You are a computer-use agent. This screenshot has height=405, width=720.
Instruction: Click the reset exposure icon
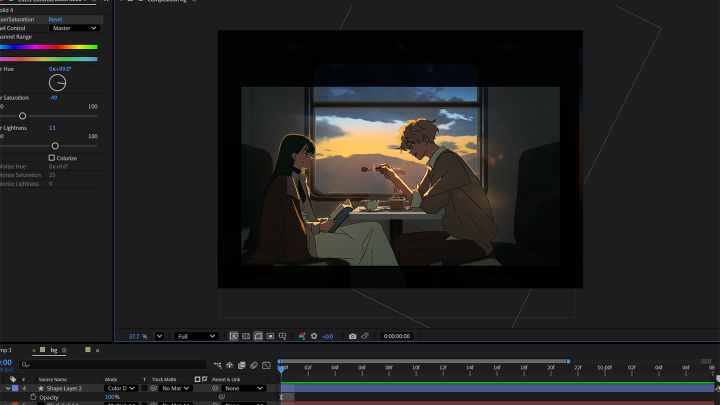(x=314, y=336)
